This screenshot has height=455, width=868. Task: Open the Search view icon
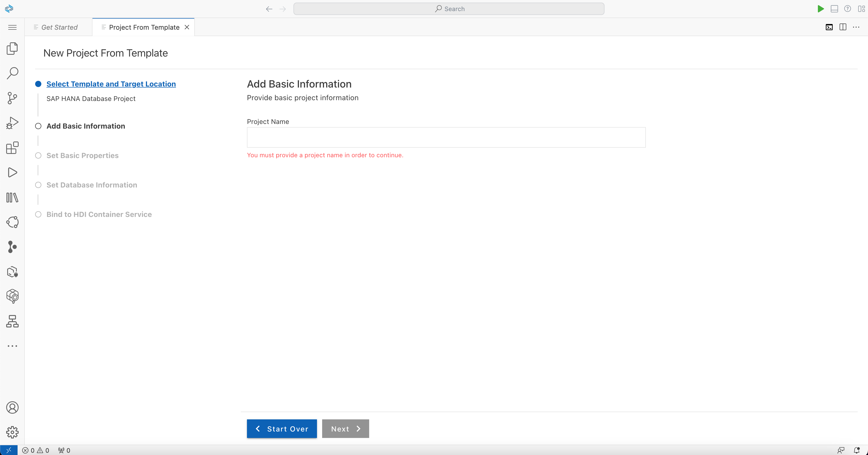click(x=12, y=73)
